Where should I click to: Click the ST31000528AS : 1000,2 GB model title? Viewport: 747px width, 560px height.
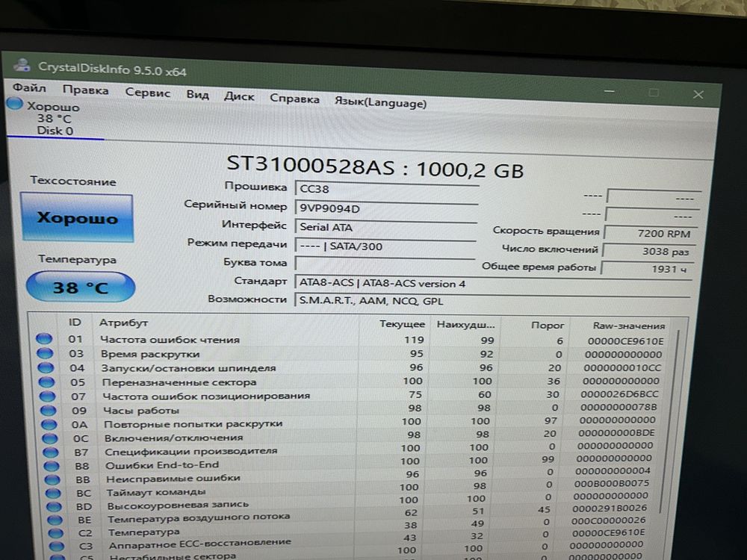click(x=375, y=167)
